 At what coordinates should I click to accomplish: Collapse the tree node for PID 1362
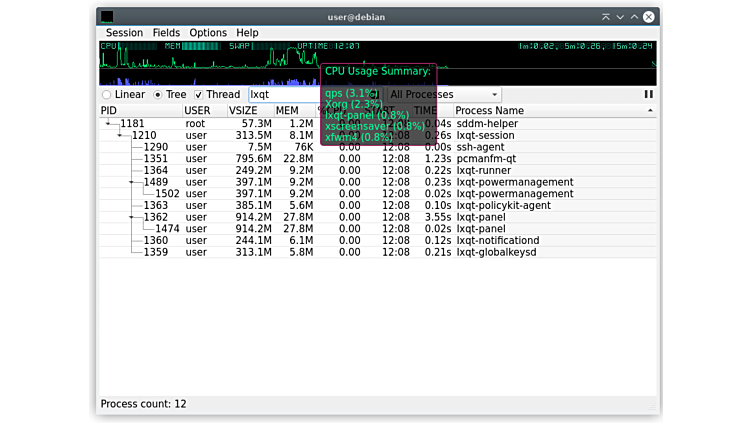[131, 217]
